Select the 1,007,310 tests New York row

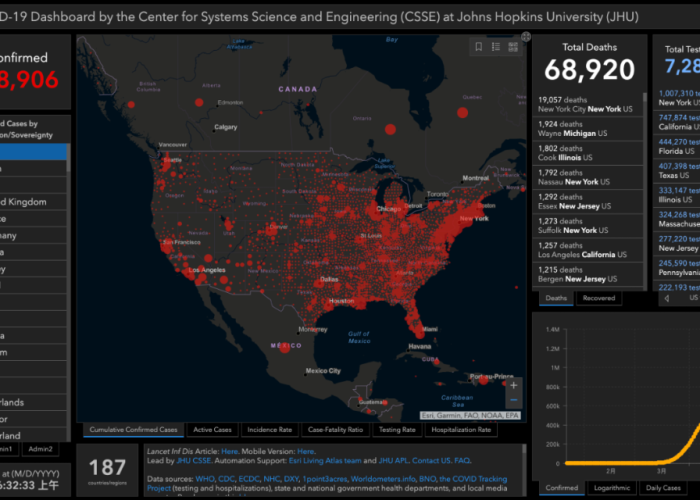coord(677,98)
